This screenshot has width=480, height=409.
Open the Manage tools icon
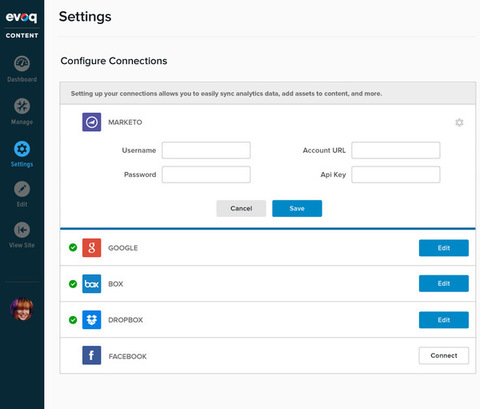22,106
